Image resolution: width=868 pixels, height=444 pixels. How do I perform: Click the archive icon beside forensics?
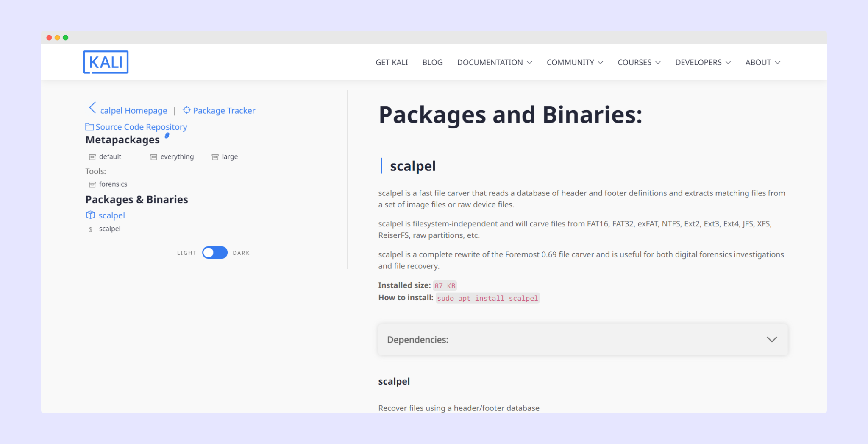click(x=92, y=184)
